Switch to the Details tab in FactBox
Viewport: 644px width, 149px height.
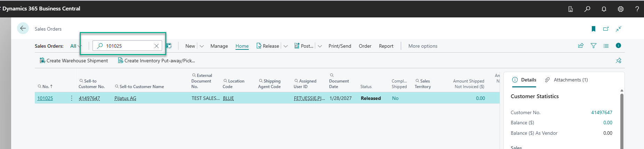[x=524, y=80]
